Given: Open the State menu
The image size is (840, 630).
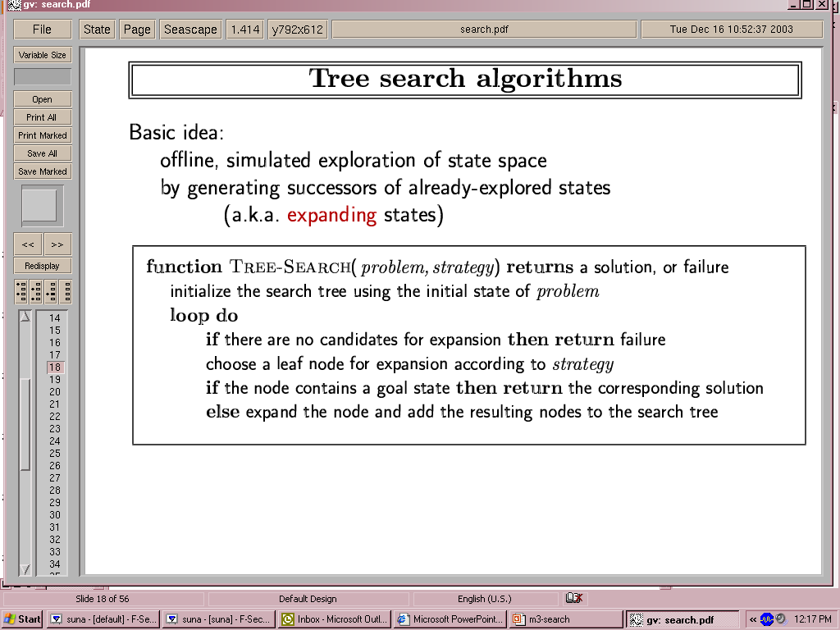Looking at the screenshot, I should click(x=97, y=30).
